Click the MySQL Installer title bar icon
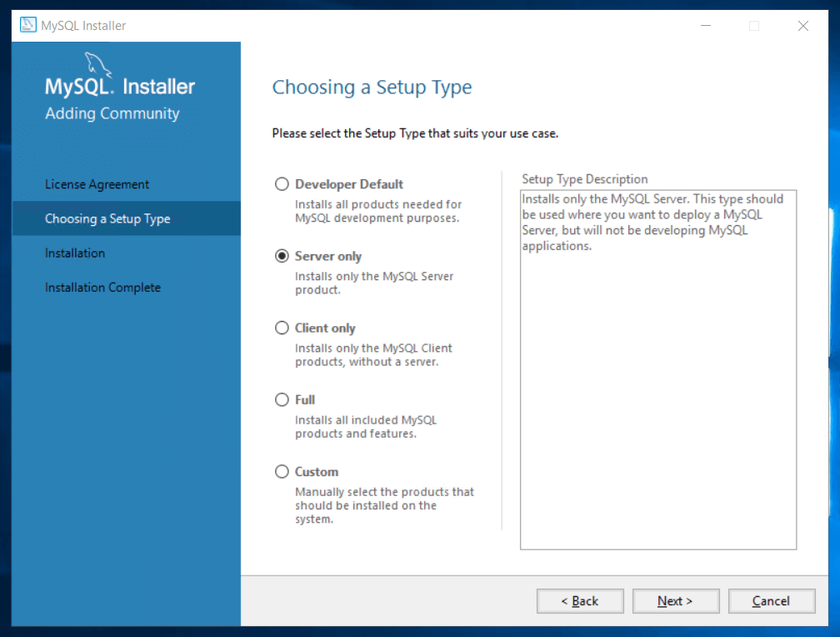840x637 pixels. click(28, 25)
